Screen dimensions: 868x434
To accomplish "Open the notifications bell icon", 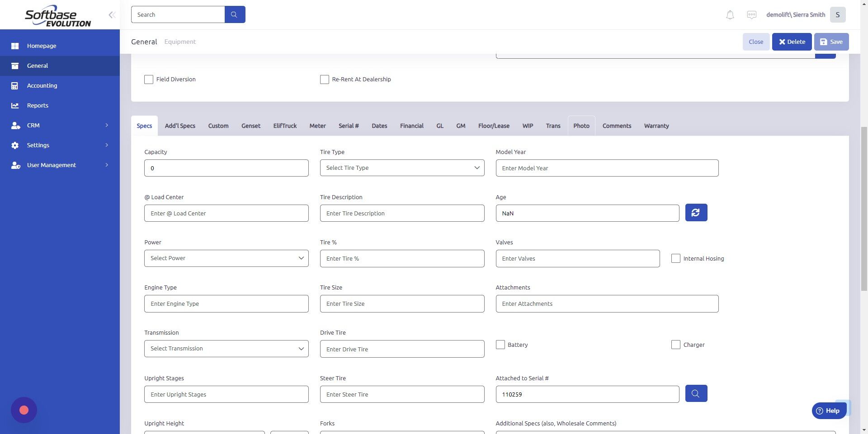I will tap(729, 14).
